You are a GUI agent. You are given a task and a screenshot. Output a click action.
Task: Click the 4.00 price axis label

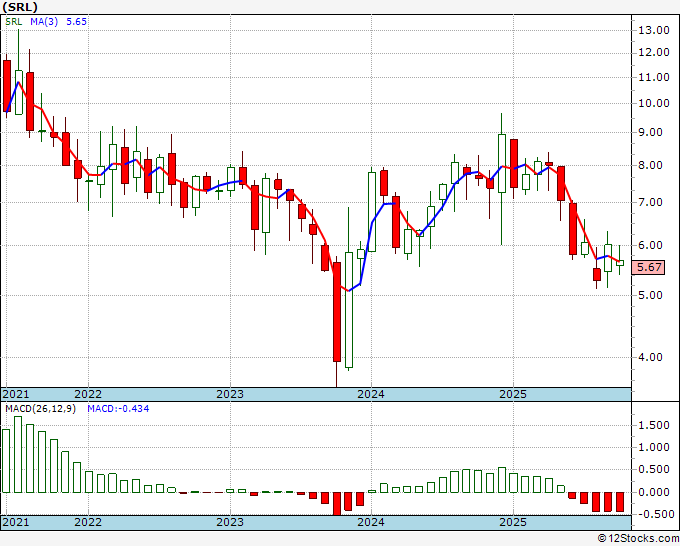tap(650, 357)
